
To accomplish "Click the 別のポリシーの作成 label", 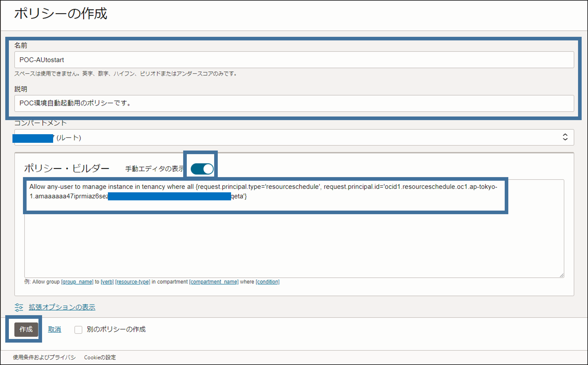I will (116, 329).
